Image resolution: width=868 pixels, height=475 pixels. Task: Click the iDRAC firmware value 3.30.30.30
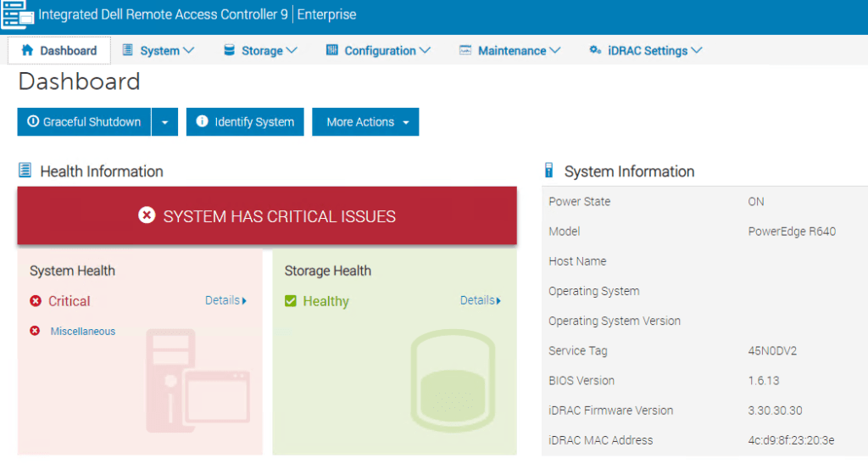(775, 411)
